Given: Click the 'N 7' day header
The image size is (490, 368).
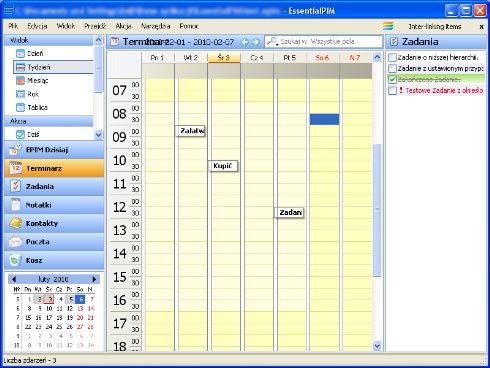Looking at the screenshot, I should [x=355, y=58].
